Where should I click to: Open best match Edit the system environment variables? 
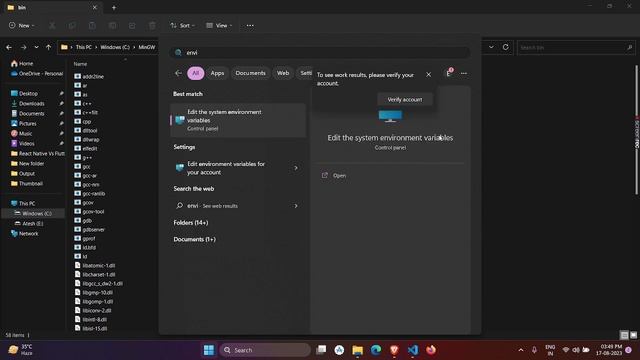click(x=238, y=120)
